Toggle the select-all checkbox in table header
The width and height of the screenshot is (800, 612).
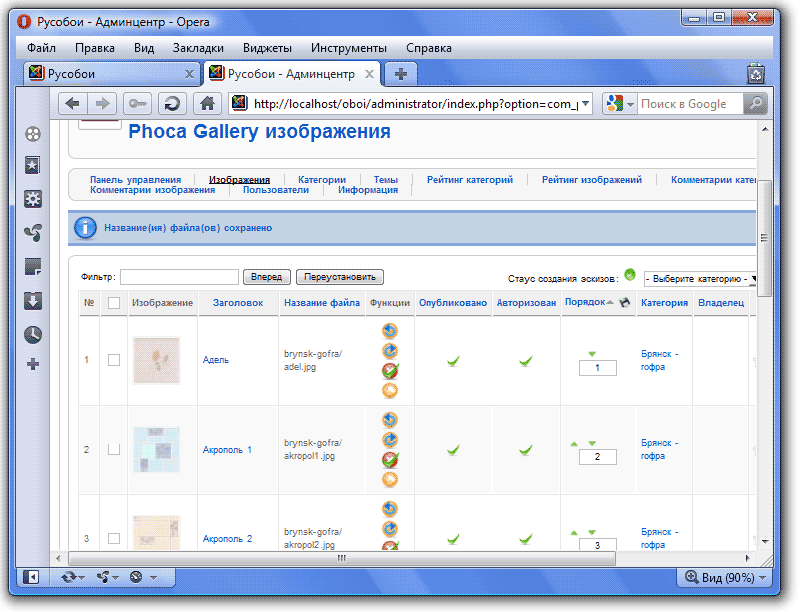click(x=114, y=303)
